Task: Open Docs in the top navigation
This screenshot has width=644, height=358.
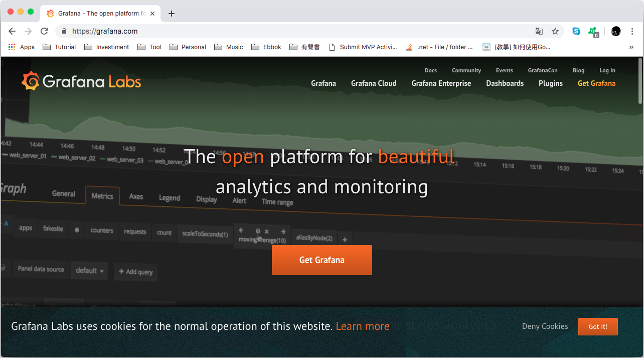Action: click(x=430, y=71)
